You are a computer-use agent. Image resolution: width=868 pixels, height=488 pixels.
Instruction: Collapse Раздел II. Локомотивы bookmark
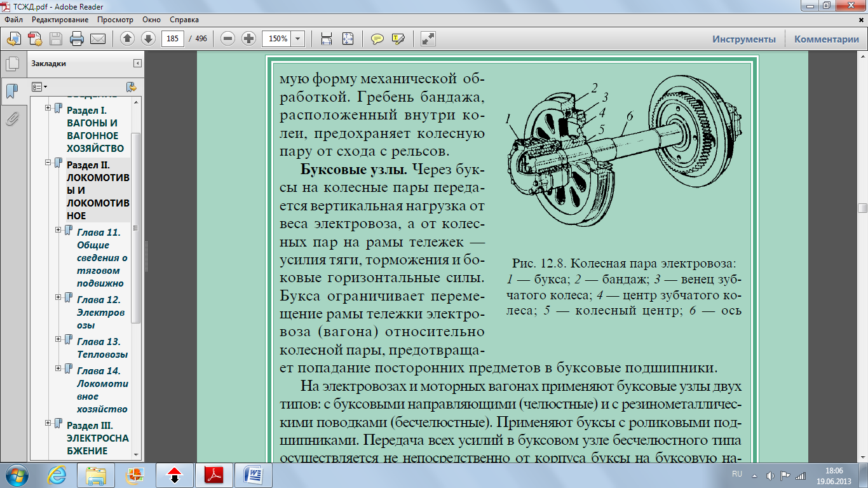(48, 163)
